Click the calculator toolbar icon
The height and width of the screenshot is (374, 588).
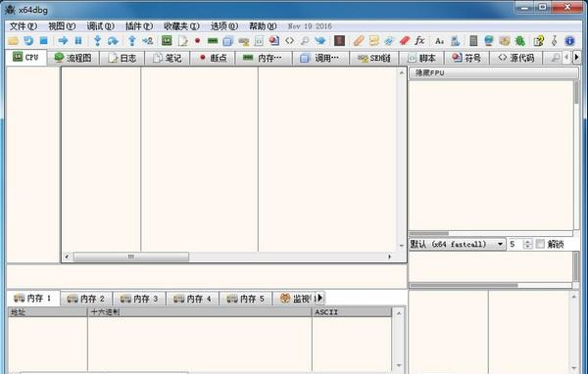[x=473, y=40]
